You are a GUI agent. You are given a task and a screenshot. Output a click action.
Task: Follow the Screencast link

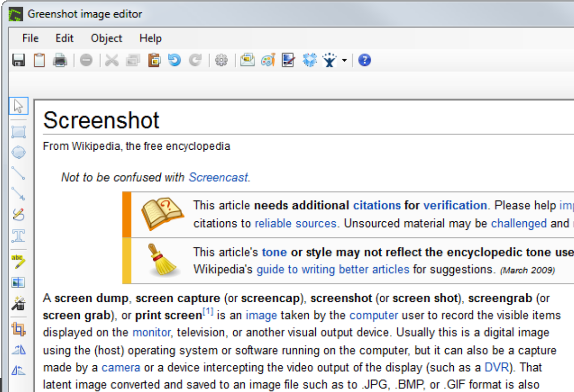point(218,177)
